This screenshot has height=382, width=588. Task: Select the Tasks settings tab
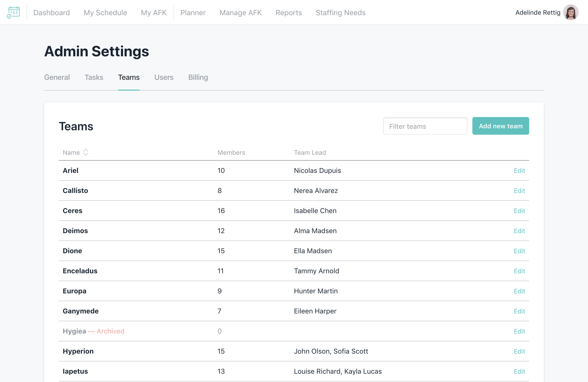pyautogui.click(x=94, y=77)
